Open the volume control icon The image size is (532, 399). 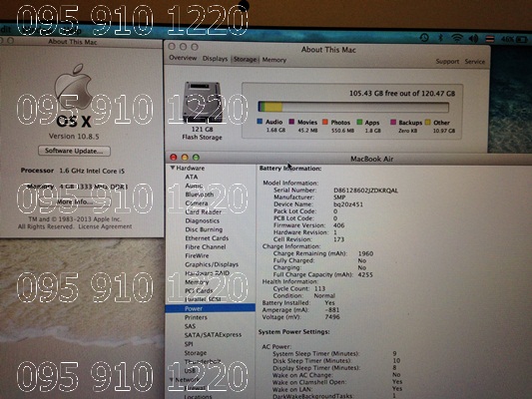click(473, 39)
